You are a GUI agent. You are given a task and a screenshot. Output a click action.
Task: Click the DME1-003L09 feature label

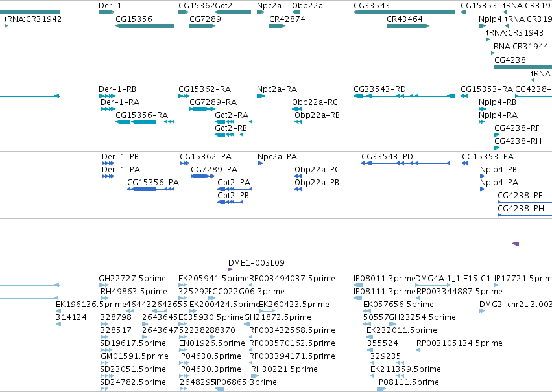coord(256,262)
